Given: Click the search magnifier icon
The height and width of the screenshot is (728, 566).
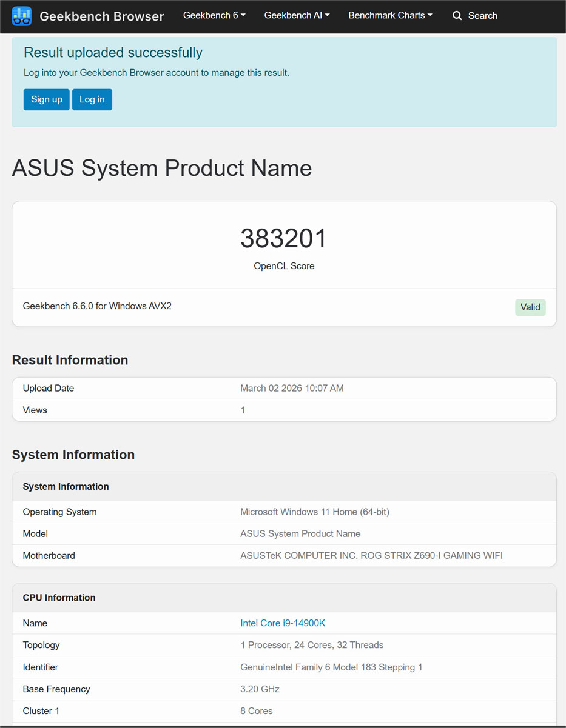Looking at the screenshot, I should 457,16.
